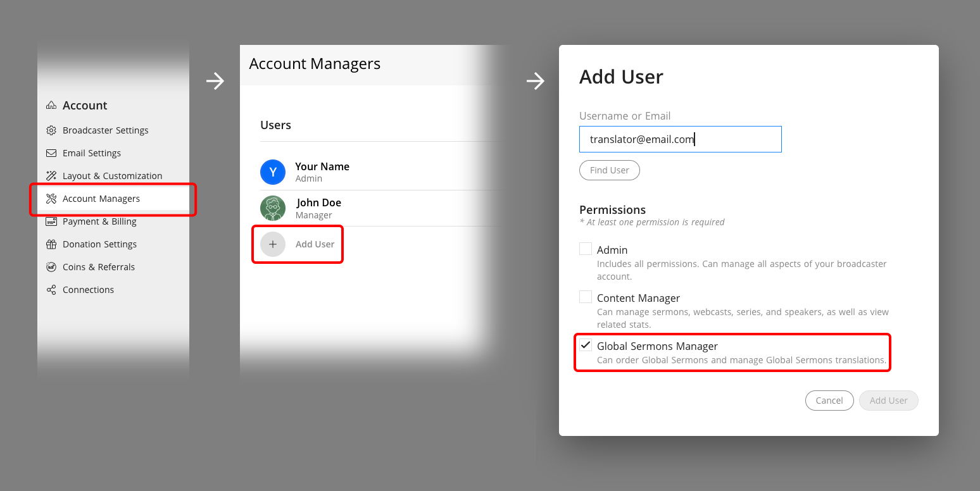Click John Doe's profile avatar
Image resolution: width=980 pixels, height=491 pixels.
point(272,208)
